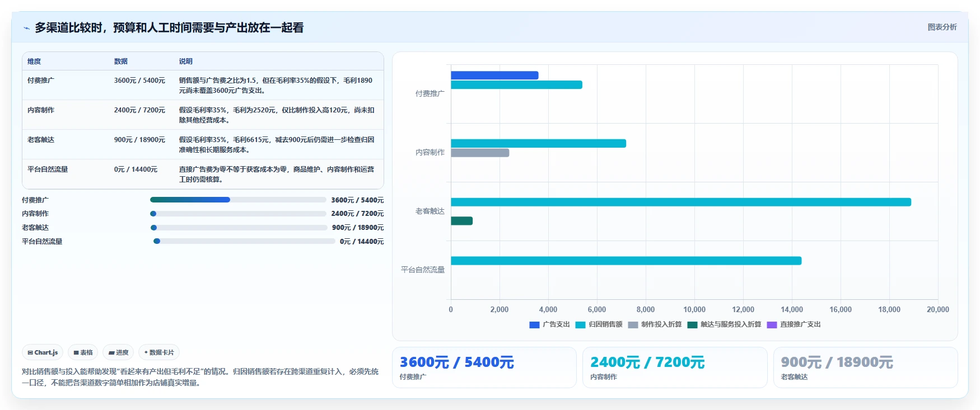The image size is (980, 410).
Task: Toggle 触达与服务投入折算 legend color box
Action: click(692, 324)
